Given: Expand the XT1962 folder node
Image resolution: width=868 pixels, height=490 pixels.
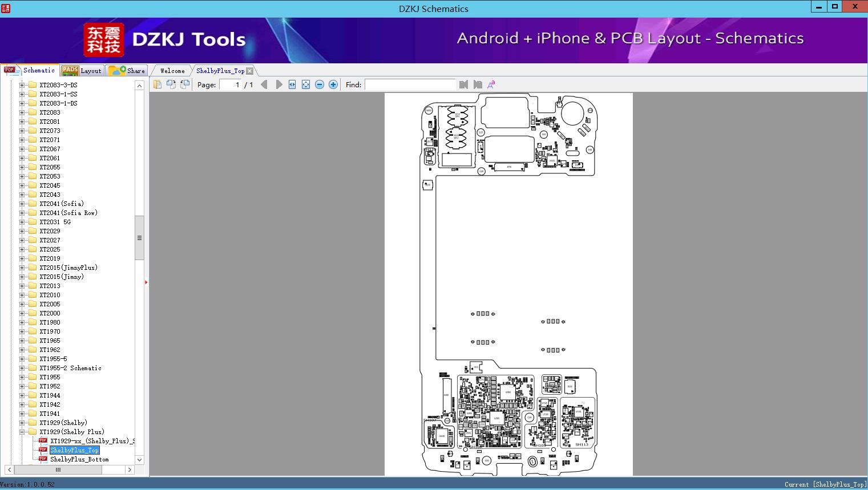Looking at the screenshot, I should (22, 350).
